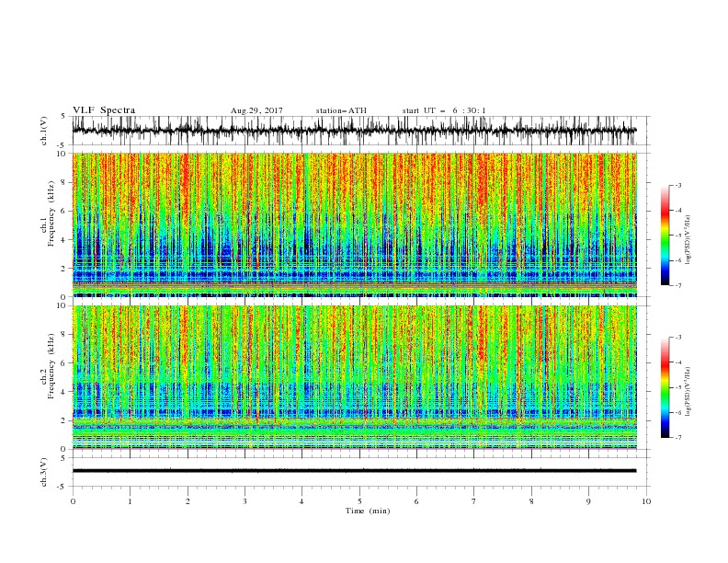Click the ch.2 "Frequency (kHz)" axis label
728x563 pixels.
click(51, 366)
